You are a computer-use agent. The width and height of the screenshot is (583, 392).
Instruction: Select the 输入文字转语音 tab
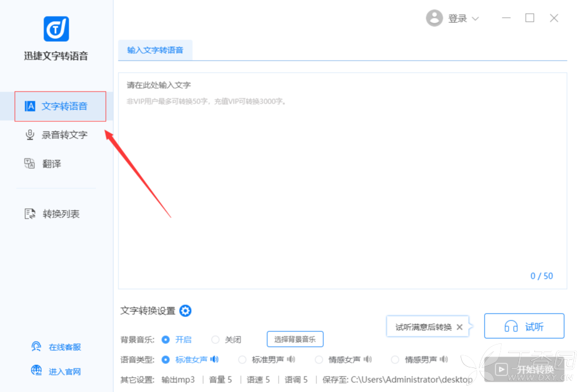click(155, 50)
